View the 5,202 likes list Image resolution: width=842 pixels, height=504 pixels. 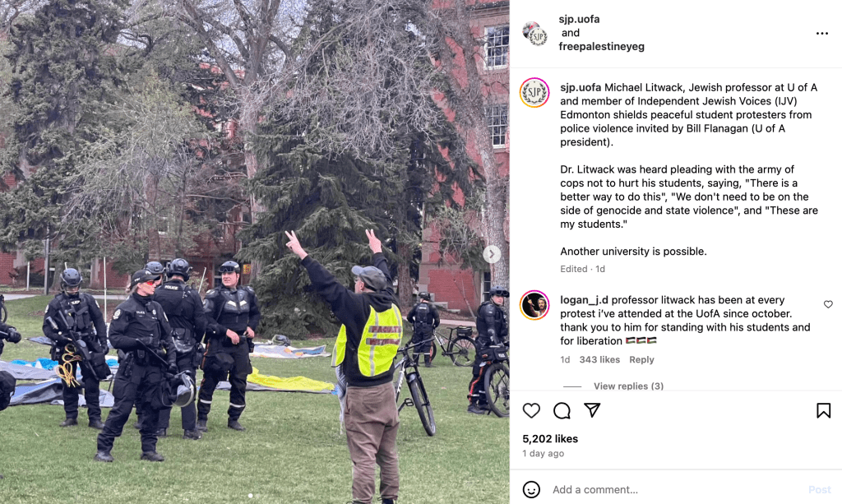tap(550, 438)
